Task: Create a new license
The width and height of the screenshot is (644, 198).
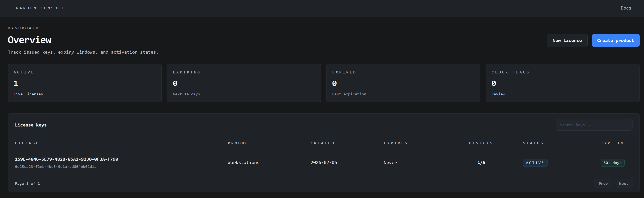Action: pyautogui.click(x=567, y=40)
